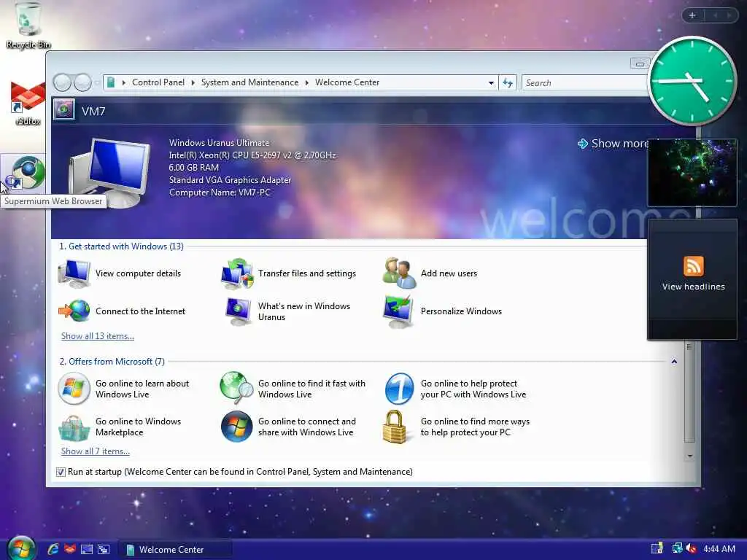Click Show all 13 items link
This screenshot has width=747, height=560.
click(x=98, y=336)
